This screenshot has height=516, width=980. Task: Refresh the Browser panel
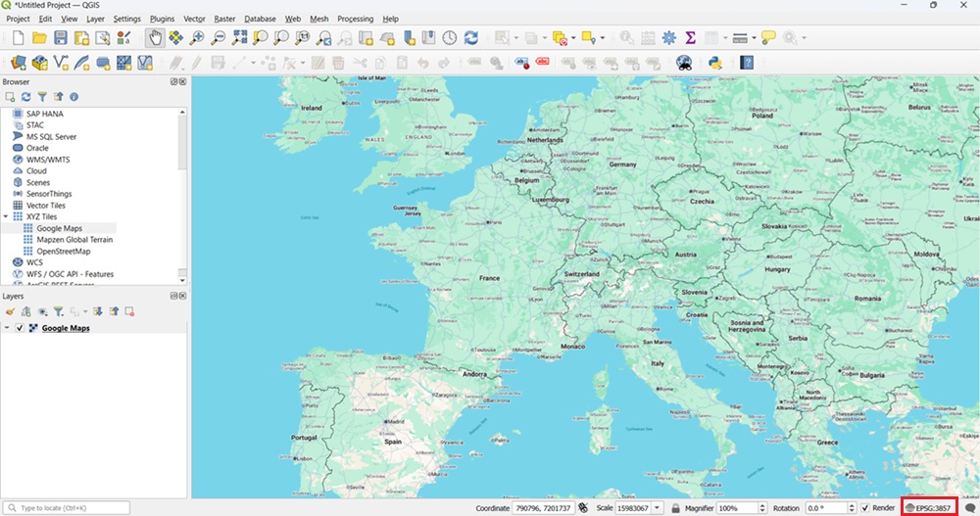(26, 97)
